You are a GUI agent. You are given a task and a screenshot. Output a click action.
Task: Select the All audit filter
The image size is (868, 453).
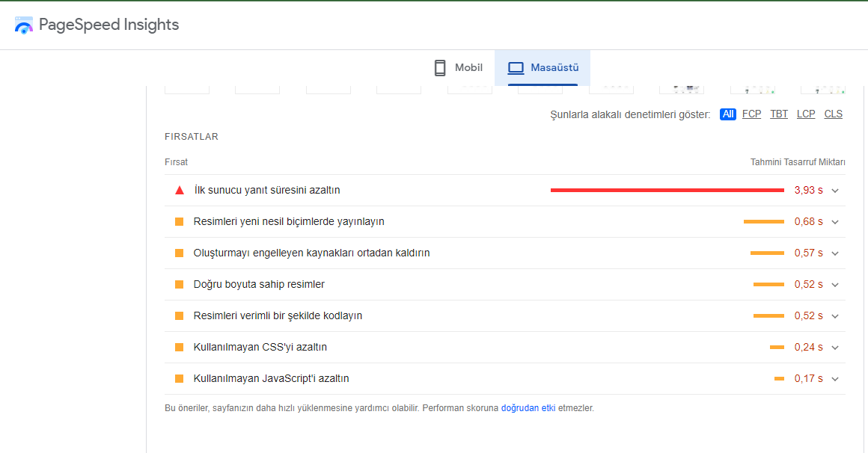pos(728,114)
